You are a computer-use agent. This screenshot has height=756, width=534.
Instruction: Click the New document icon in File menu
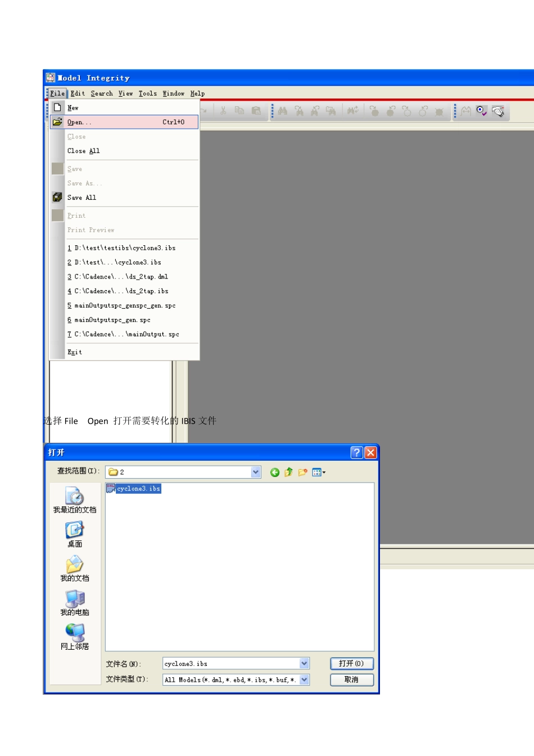click(x=57, y=107)
